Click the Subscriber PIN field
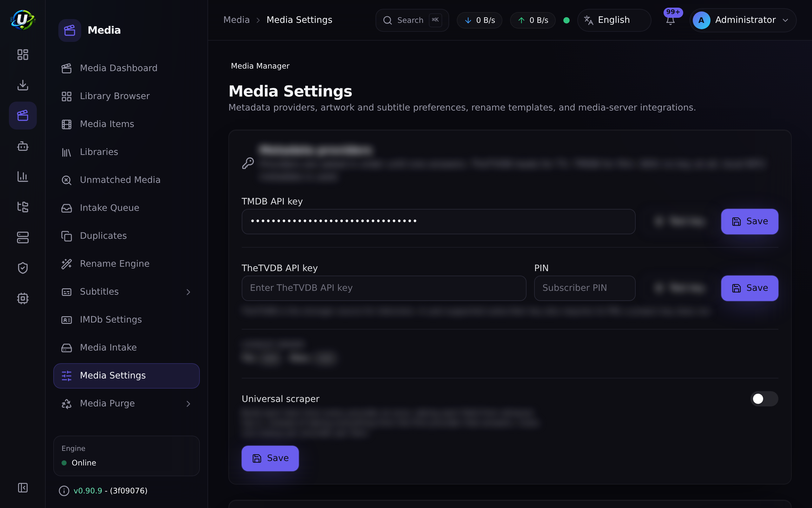This screenshot has width=812, height=508. pos(585,288)
